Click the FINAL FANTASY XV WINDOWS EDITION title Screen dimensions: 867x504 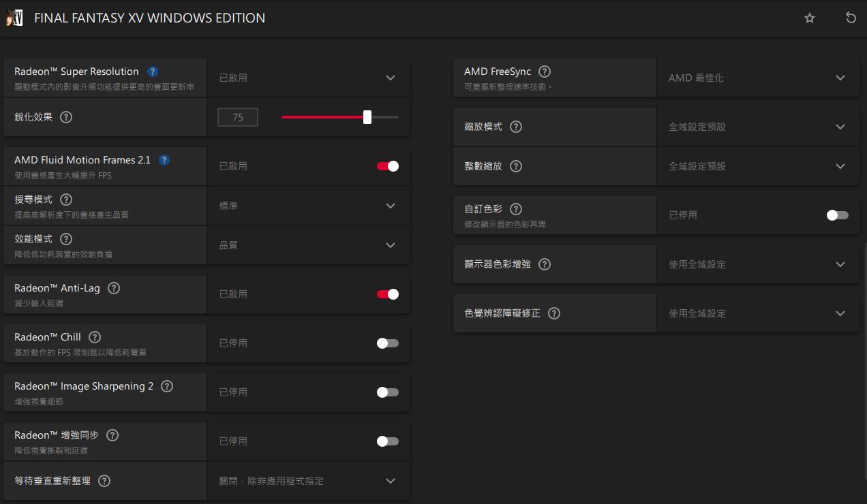pos(149,18)
